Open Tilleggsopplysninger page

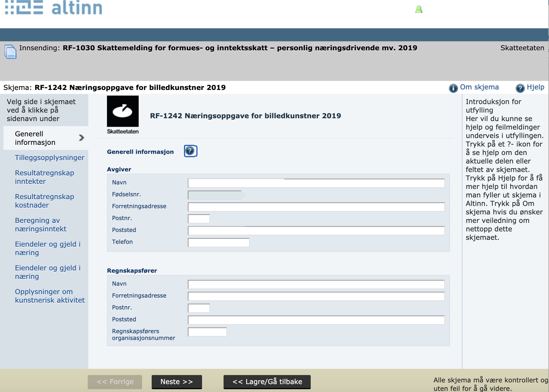pyautogui.click(x=50, y=158)
